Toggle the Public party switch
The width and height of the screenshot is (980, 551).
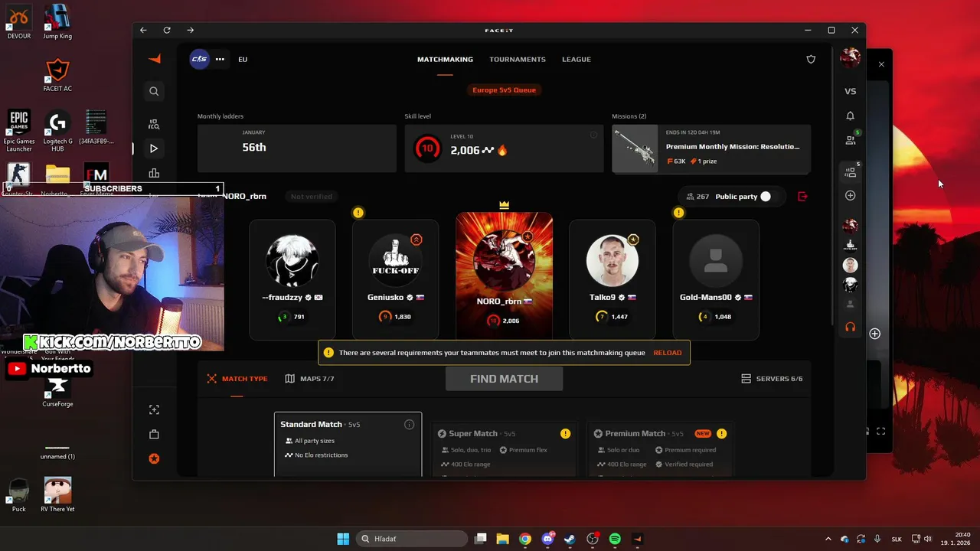(x=766, y=197)
